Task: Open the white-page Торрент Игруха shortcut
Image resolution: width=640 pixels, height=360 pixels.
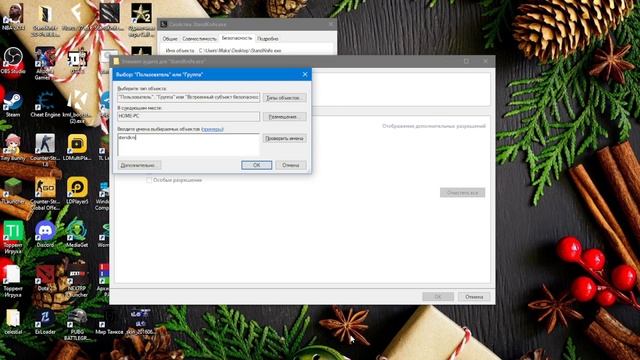Action: (13, 280)
